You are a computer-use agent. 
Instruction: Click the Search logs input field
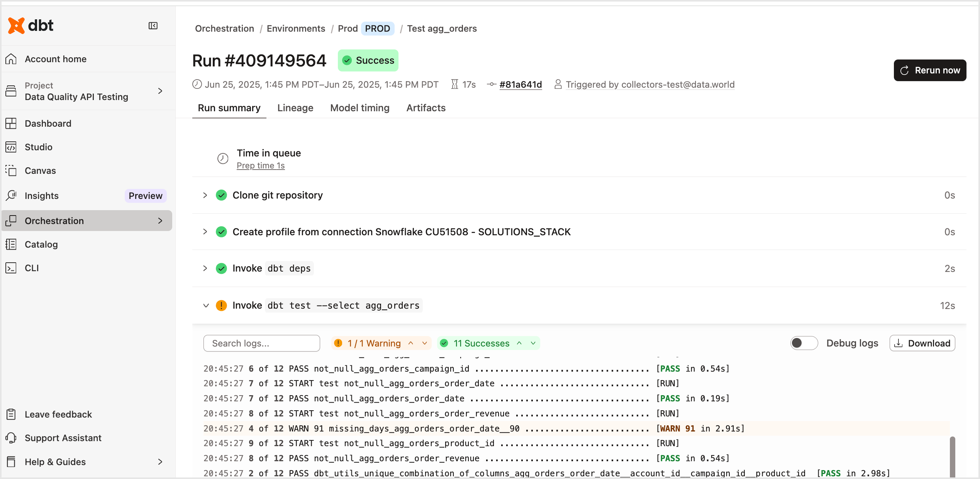point(261,343)
